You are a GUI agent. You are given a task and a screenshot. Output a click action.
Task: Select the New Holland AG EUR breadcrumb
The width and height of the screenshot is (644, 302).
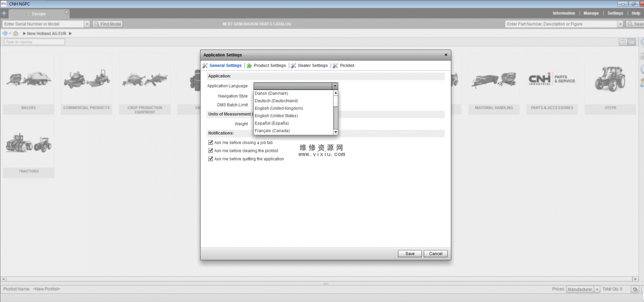pos(47,34)
